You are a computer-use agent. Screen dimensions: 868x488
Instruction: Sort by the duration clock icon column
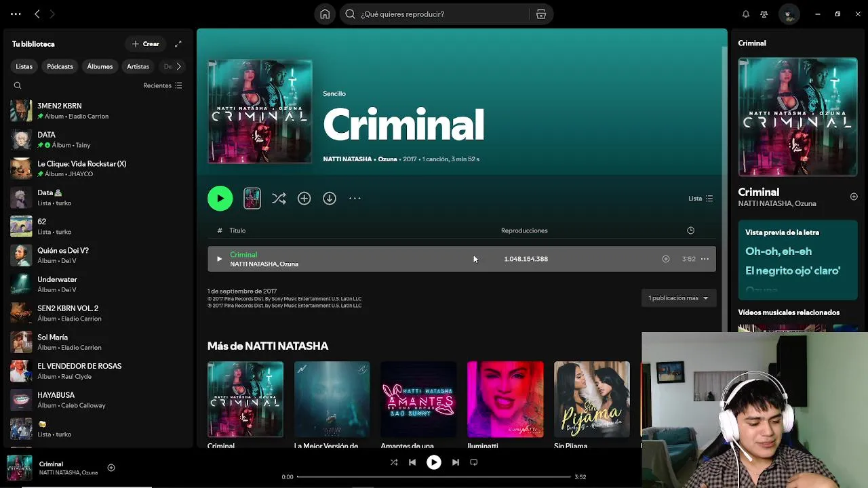pyautogui.click(x=690, y=230)
